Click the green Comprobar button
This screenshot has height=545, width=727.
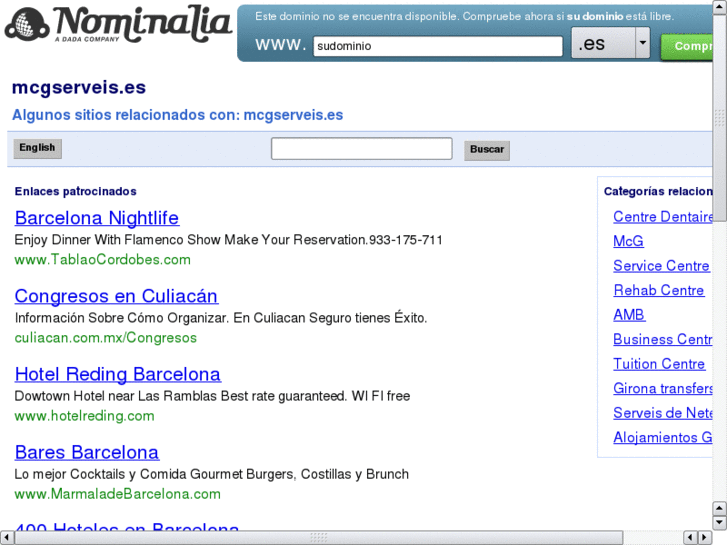(x=687, y=46)
